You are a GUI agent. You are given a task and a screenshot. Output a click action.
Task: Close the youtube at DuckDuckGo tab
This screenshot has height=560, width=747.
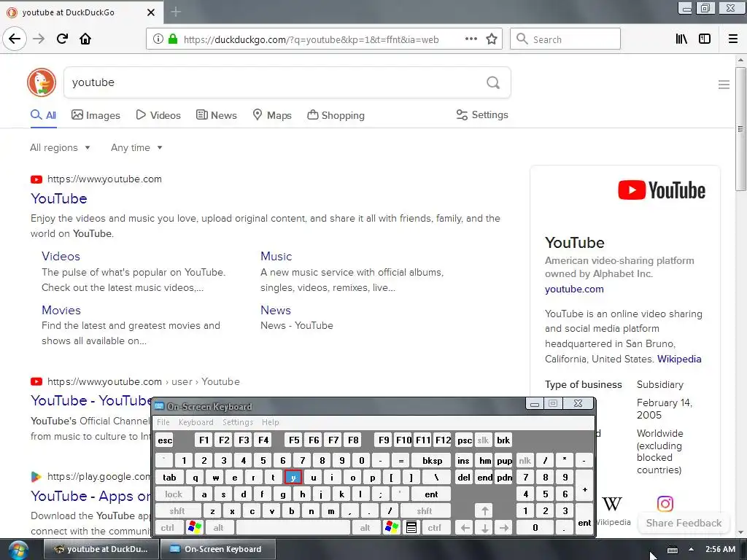[x=151, y=12]
